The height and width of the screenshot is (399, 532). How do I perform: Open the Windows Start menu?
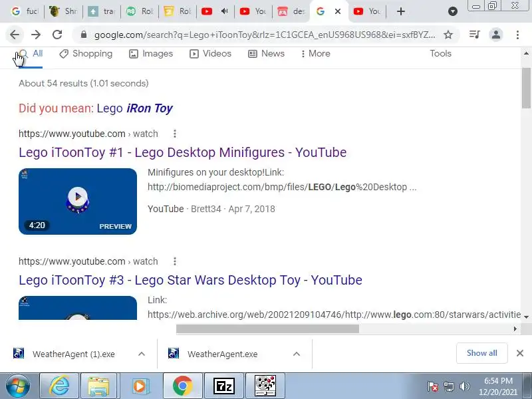tap(18, 386)
